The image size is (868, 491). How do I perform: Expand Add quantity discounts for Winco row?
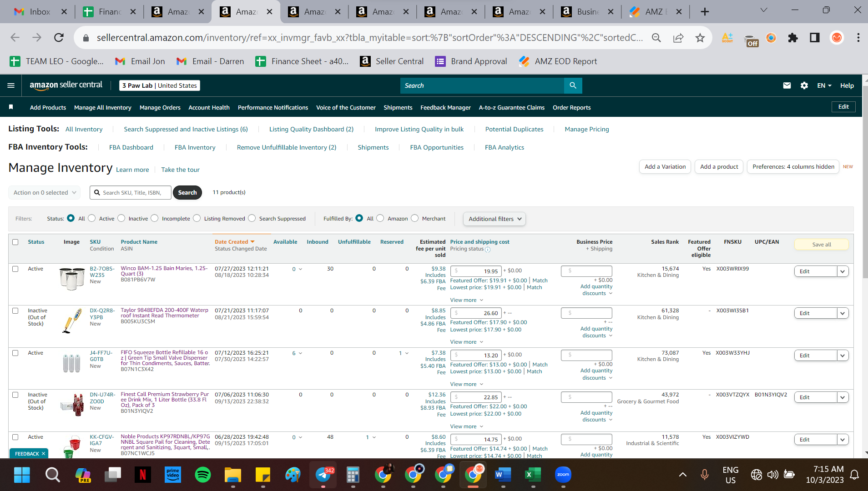click(x=596, y=290)
